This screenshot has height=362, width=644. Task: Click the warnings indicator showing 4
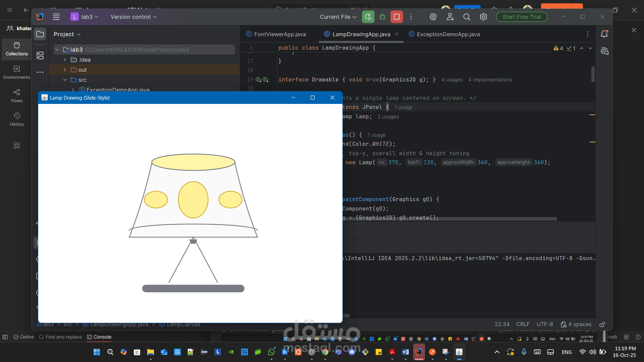(558, 48)
